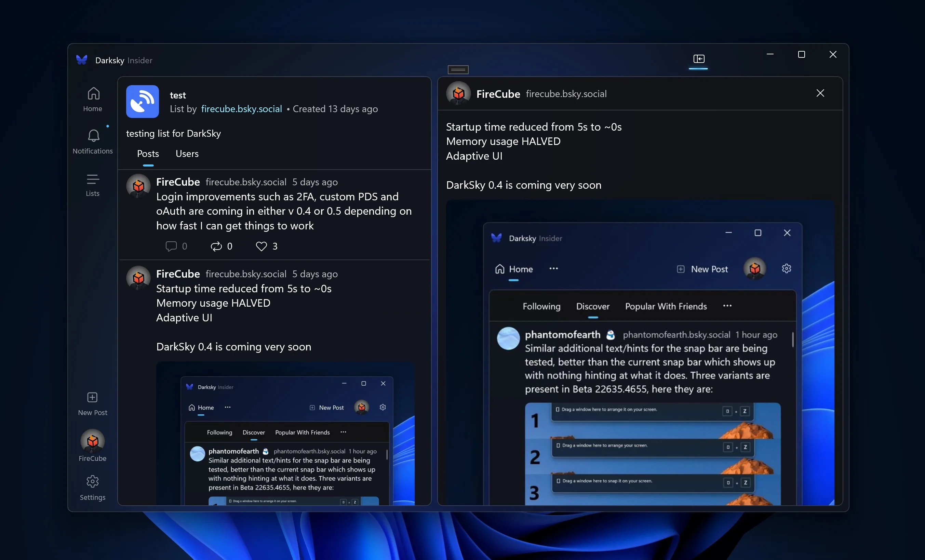Minimize the Darksky window
The width and height of the screenshot is (925, 560).
[x=770, y=54]
